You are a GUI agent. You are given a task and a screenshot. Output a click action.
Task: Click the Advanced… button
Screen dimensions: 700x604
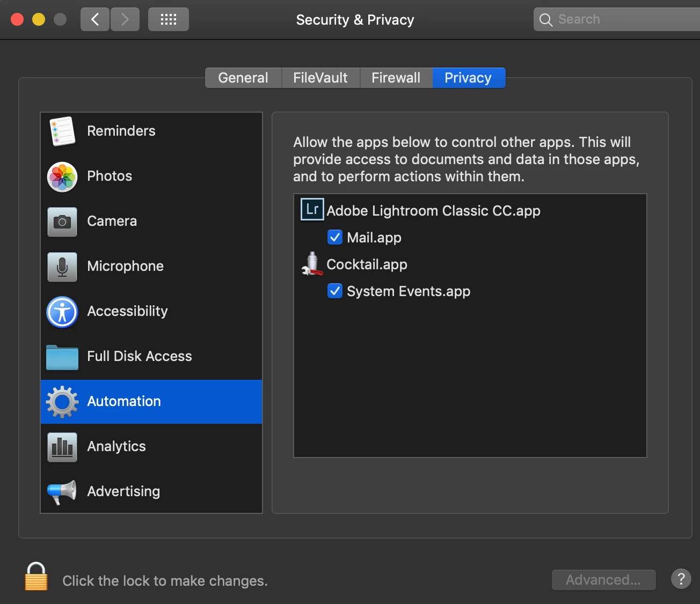(603, 580)
